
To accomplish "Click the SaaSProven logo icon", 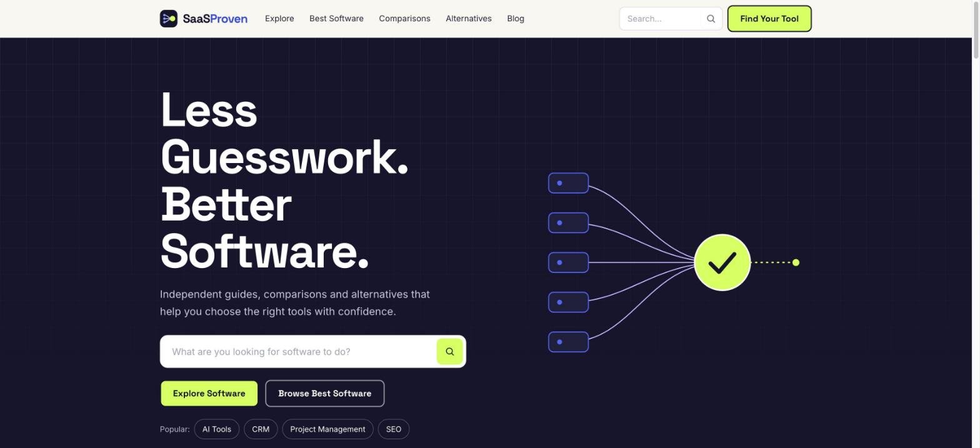I will point(169,19).
